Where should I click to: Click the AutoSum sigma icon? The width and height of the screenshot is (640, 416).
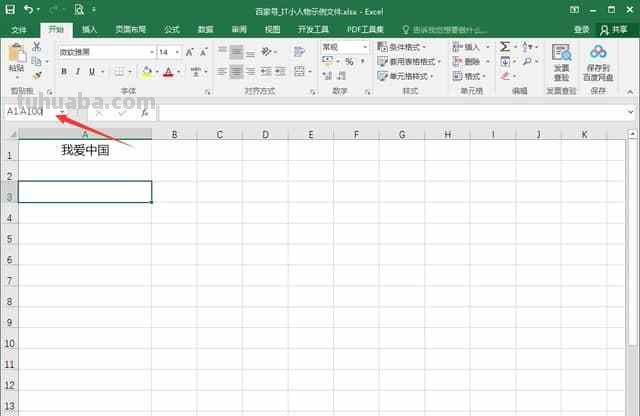tap(505, 47)
